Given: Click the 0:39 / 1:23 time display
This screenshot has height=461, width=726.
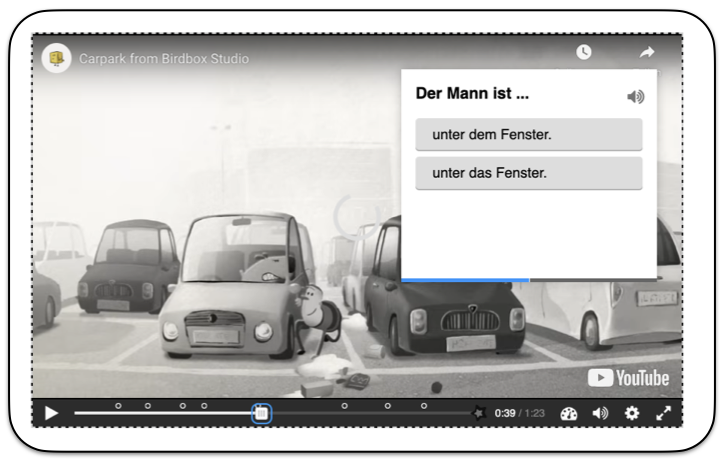Looking at the screenshot, I should point(519,413).
